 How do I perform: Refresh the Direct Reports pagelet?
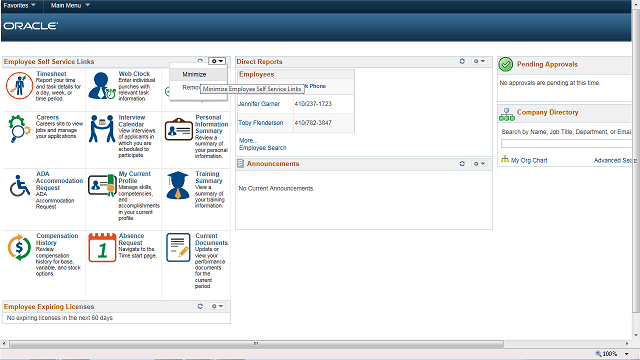click(462, 61)
